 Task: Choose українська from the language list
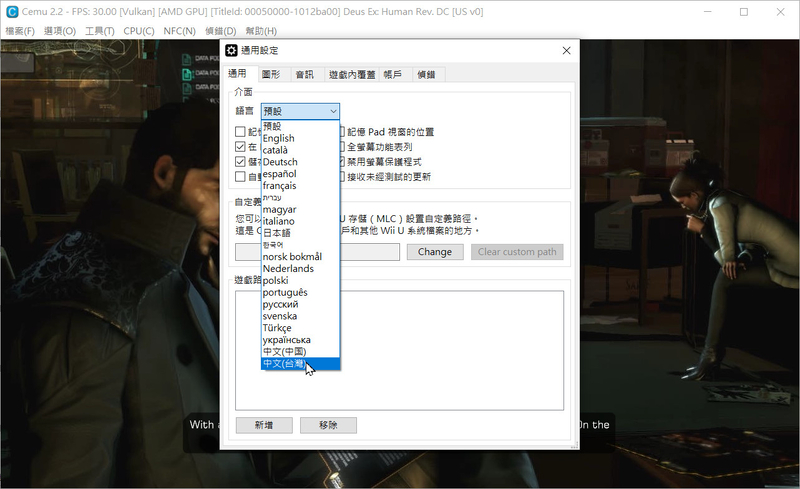300,339
